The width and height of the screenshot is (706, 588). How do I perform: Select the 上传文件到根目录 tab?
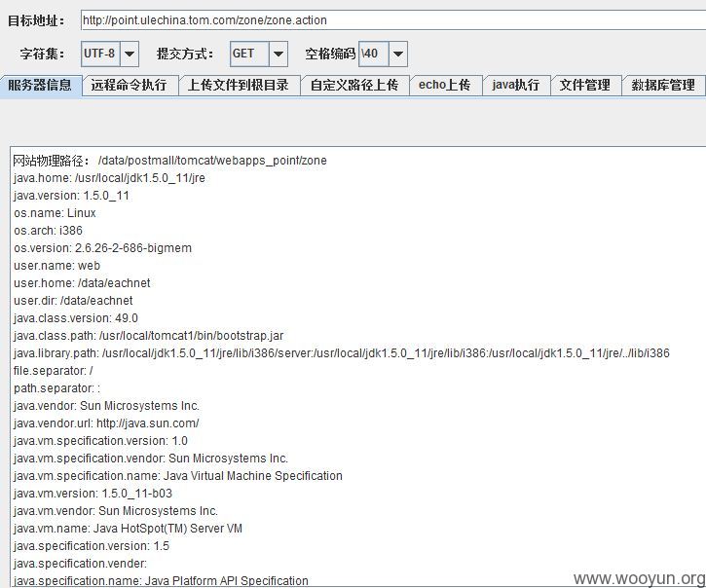pos(239,86)
